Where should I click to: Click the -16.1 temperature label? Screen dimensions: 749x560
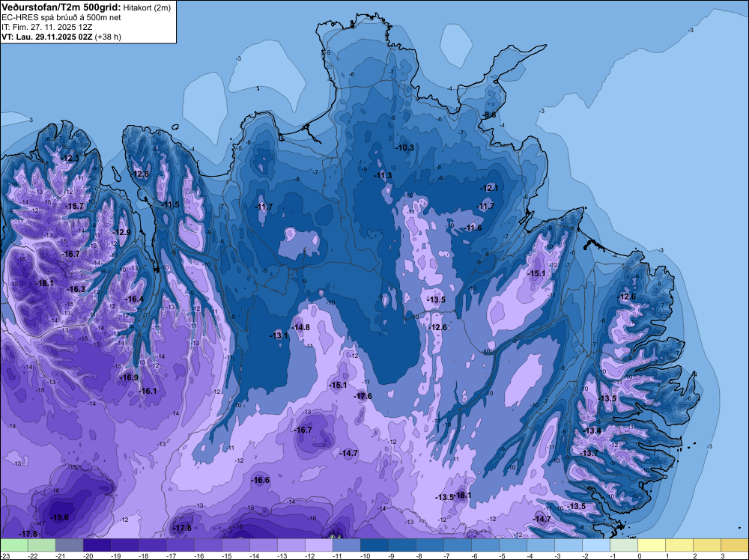148,391
